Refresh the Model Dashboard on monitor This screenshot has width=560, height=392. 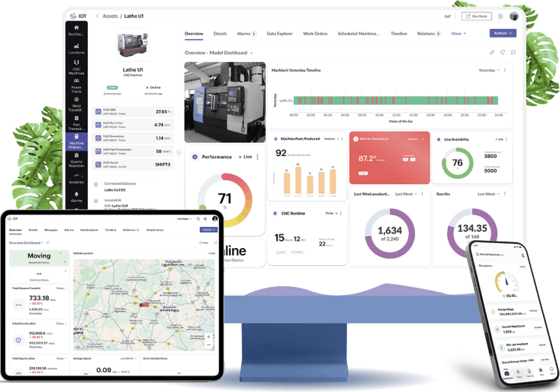(x=503, y=52)
